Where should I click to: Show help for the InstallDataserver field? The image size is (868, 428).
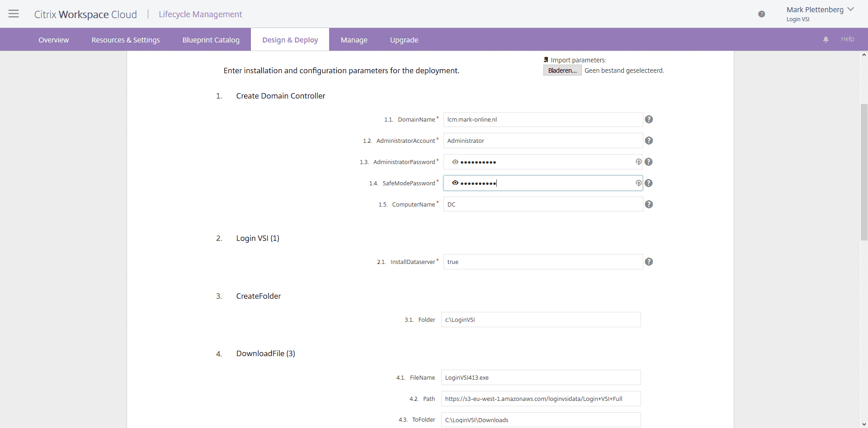tap(649, 262)
